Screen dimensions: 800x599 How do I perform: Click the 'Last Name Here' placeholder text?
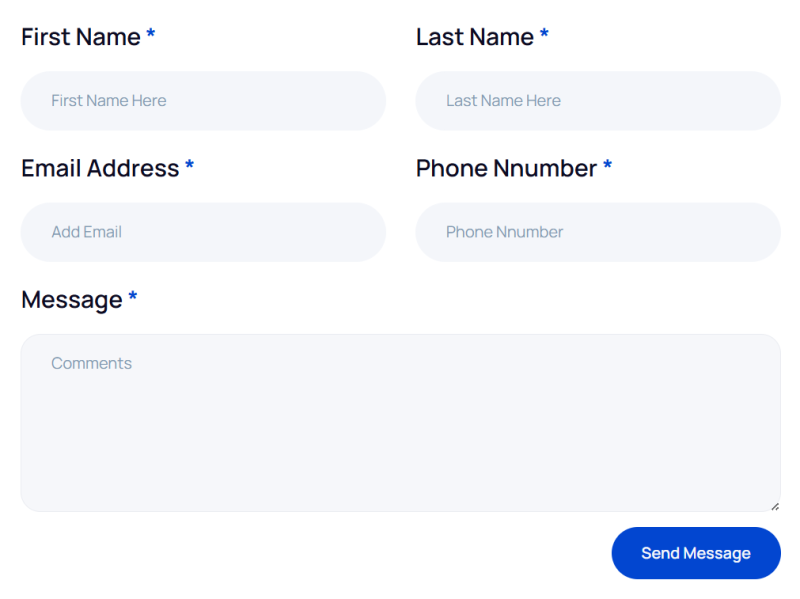point(503,101)
